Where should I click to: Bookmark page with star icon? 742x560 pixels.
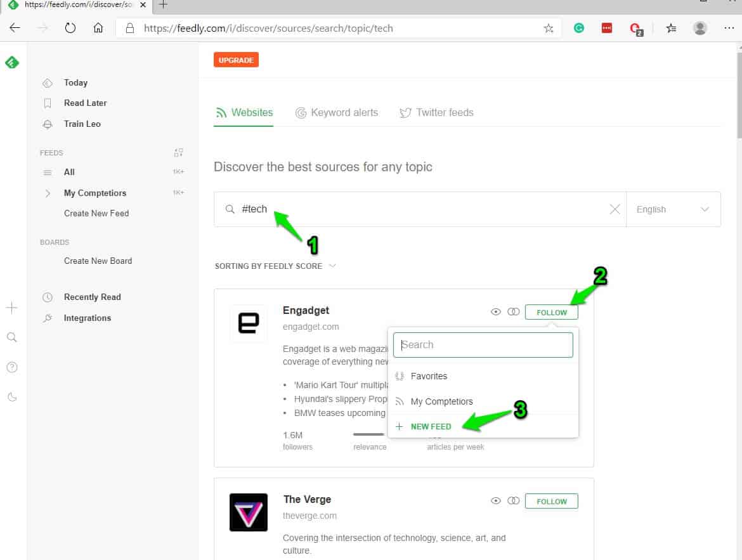point(549,29)
